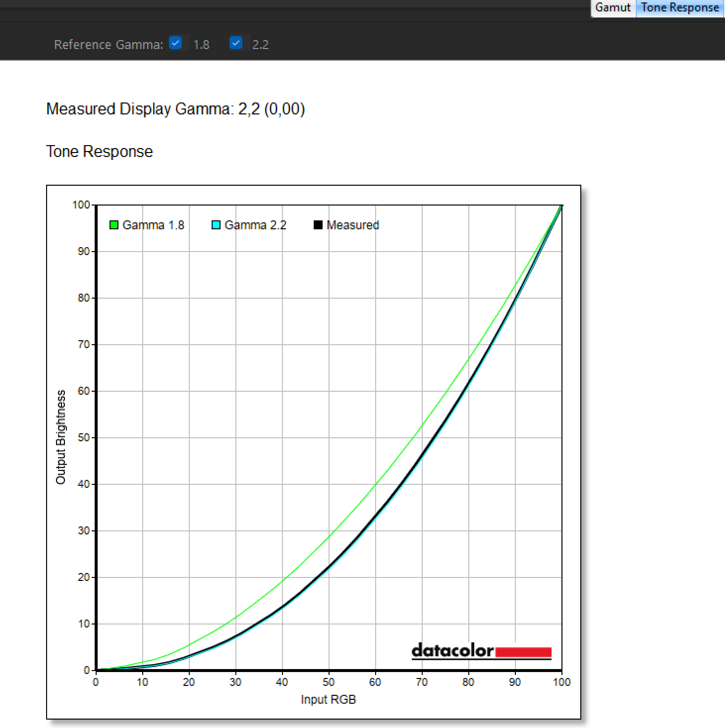Click the Gamma 2.2 legend text

click(255, 225)
